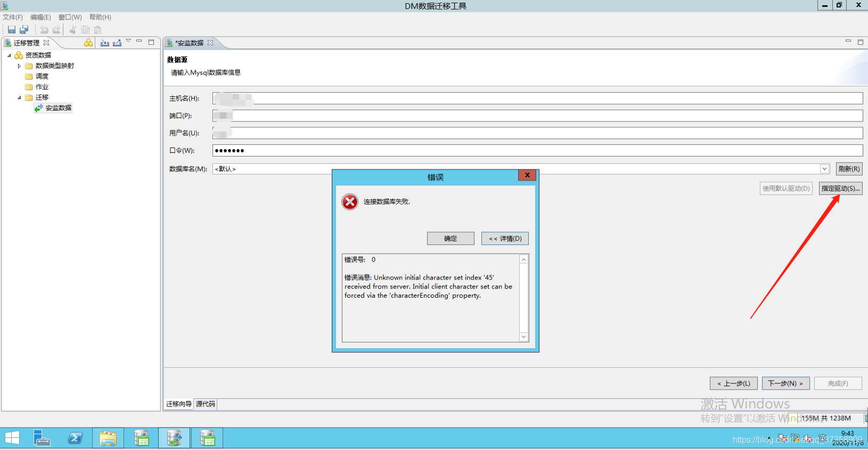Click the 连接数据库失败 message text
The height and width of the screenshot is (450, 868).
[387, 202]
